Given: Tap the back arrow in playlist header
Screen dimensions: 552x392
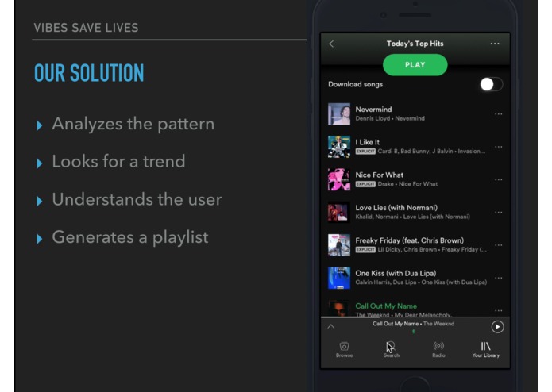Looking at the screenshot, I should 331,44.
